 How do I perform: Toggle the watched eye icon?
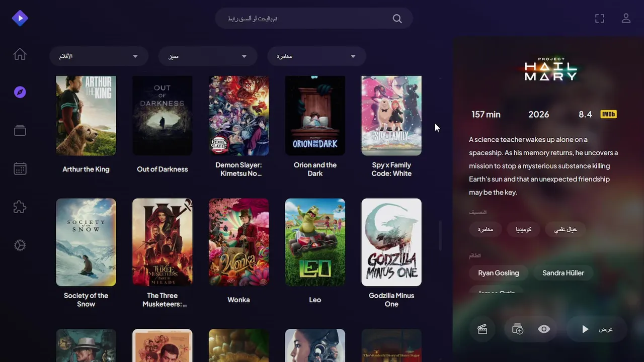point(544,329)
